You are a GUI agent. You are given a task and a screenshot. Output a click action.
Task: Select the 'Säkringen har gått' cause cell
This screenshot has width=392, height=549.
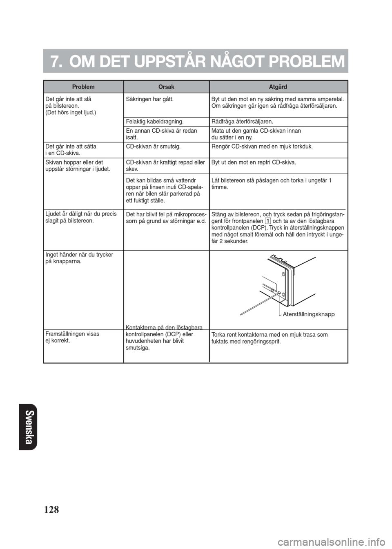pos(166,105)
